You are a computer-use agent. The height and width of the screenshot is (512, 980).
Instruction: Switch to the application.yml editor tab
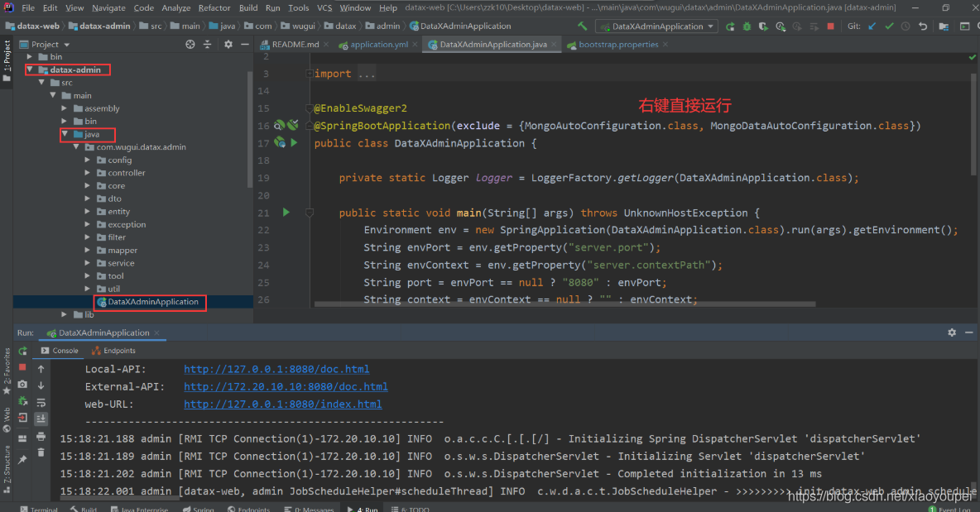coord(379,45)
